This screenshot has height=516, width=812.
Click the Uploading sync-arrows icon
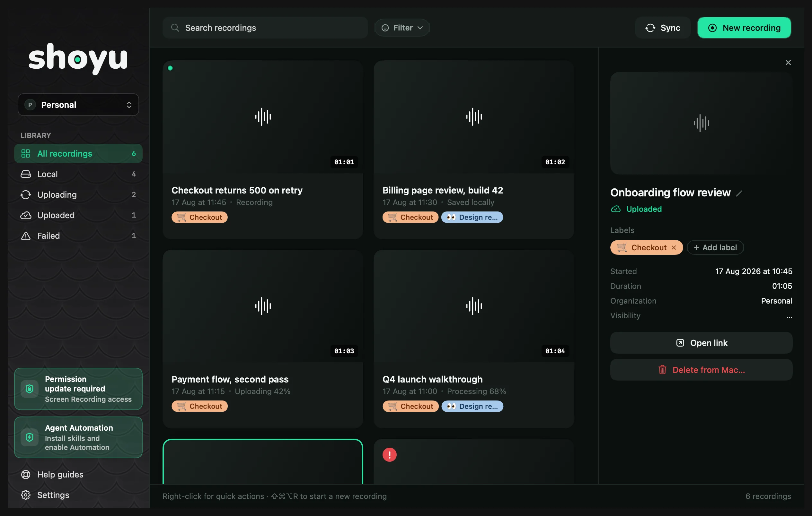26,195
